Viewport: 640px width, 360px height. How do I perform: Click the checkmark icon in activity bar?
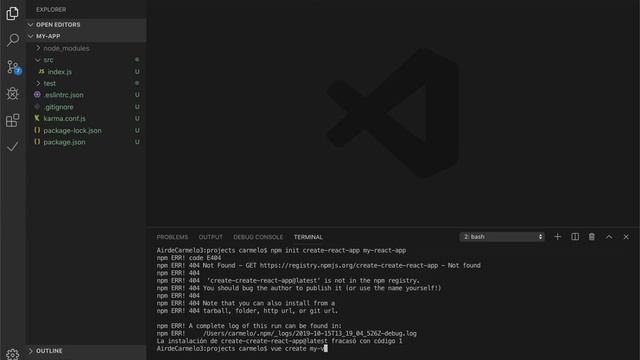pos(13,147)
